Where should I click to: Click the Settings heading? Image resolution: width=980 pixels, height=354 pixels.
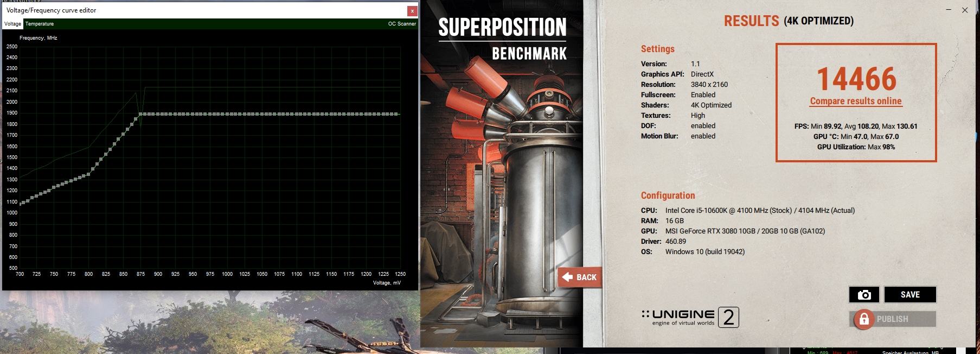tap(658, 49)
